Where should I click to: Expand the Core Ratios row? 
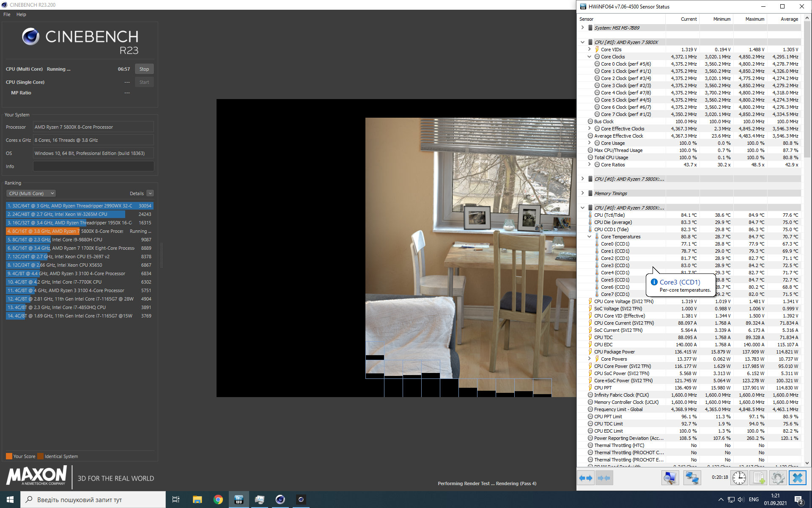coord(590,164)
